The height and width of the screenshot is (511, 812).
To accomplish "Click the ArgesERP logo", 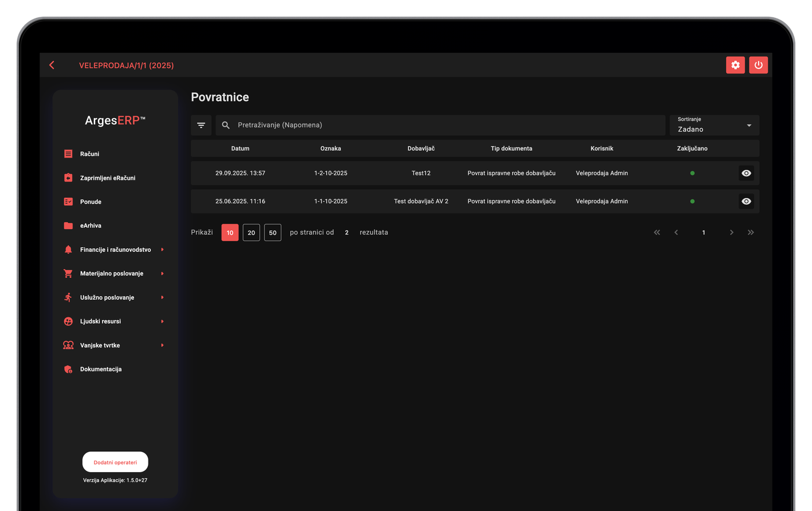I will (x=115, y=121).
